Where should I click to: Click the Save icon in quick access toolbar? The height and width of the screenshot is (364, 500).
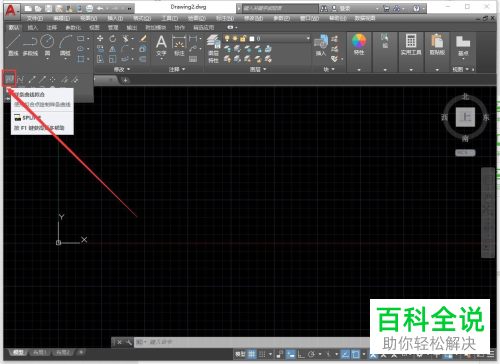49,8
